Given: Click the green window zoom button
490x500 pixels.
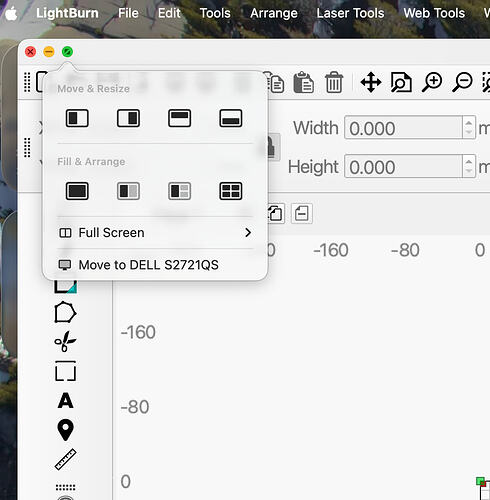Looking at the screenshot, I should 67,52.
